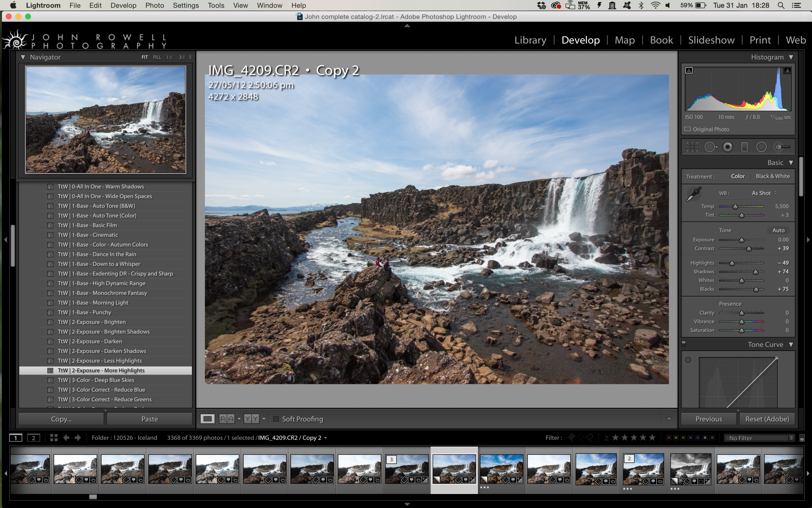The image size is (812, 508).
Task: Set treatment to Black & White
Action: (773, 176)
